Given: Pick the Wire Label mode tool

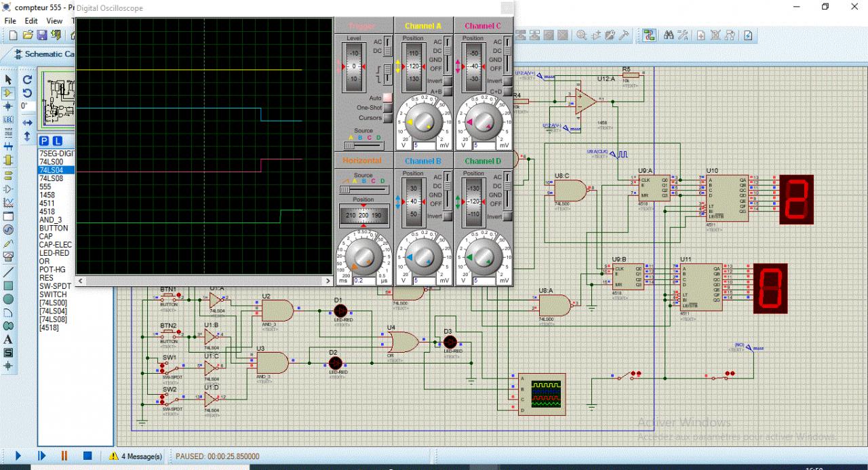Looking at the screenshot, I should click(8, 119).
